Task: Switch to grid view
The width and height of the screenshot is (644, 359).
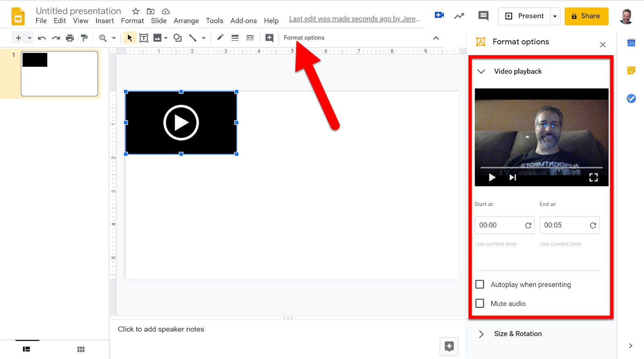Action: coord(81,349)
